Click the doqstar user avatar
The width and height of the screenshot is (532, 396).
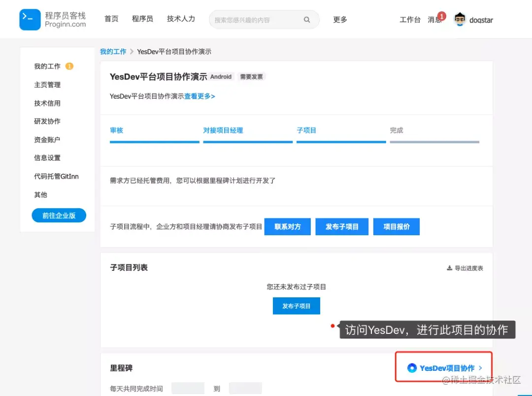coord(459,19)
